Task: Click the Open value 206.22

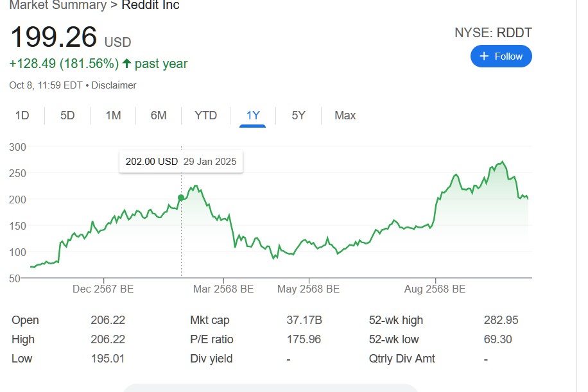Action: coord(108,320)
